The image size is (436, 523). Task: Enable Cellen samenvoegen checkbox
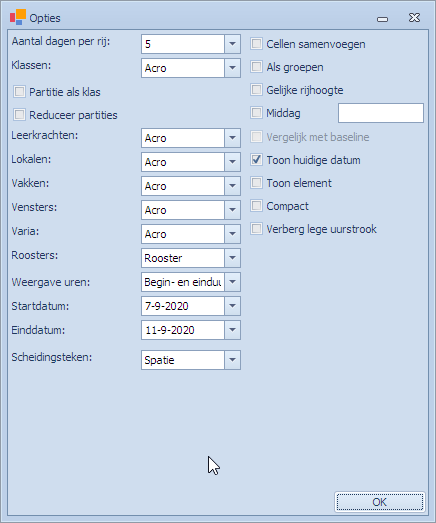[256, 44]
